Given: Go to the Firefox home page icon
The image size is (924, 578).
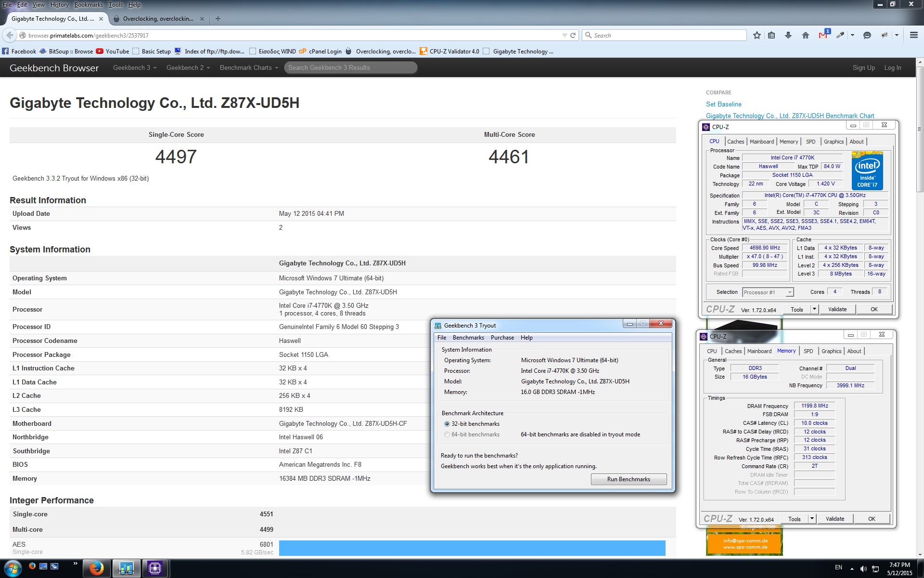Looking at the screenshot, I should (805, 35).
